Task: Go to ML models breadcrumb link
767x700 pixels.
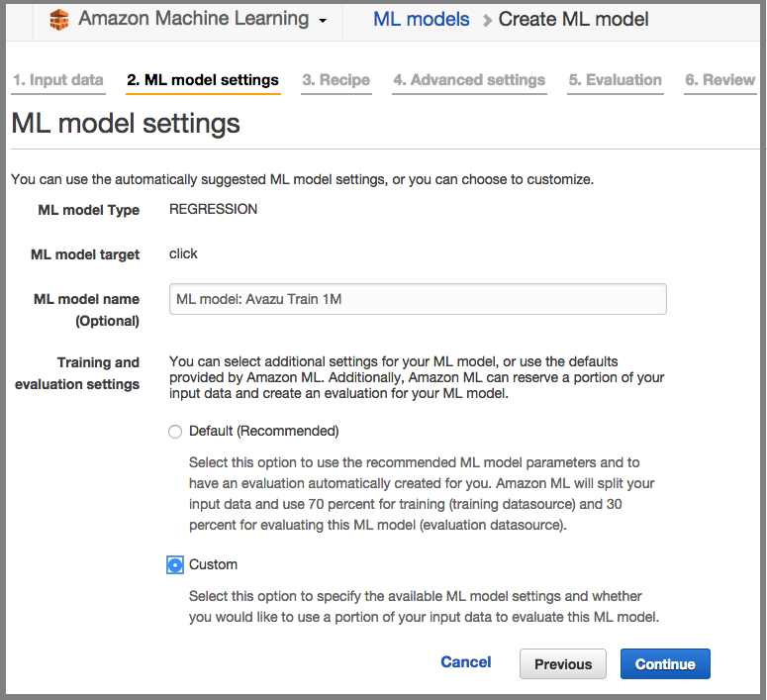Action: (421, 20)
